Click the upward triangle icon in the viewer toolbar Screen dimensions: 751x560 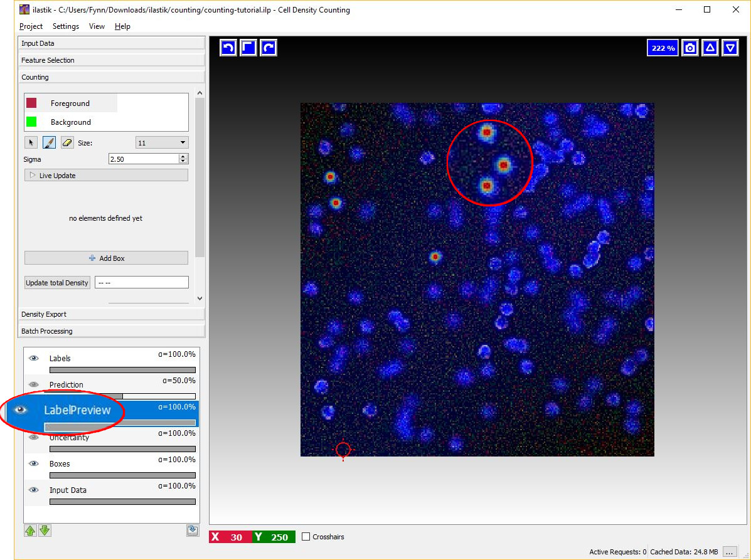point(710,48)
